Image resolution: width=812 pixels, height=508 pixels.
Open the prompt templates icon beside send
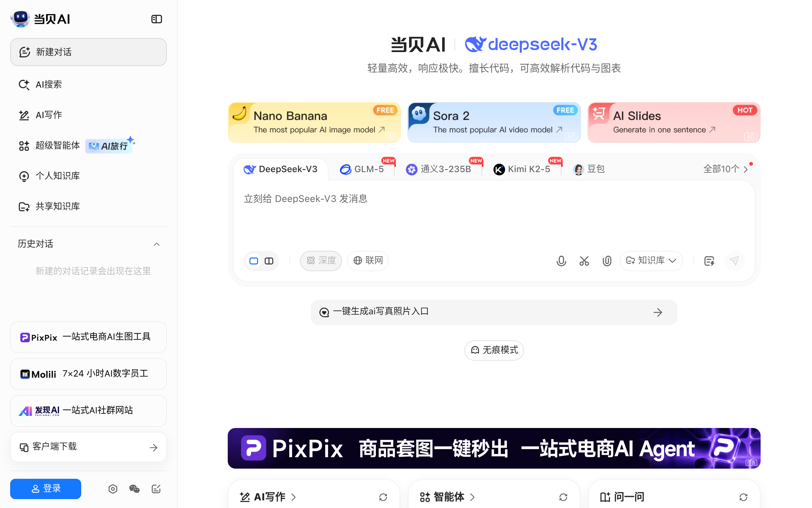709,261
